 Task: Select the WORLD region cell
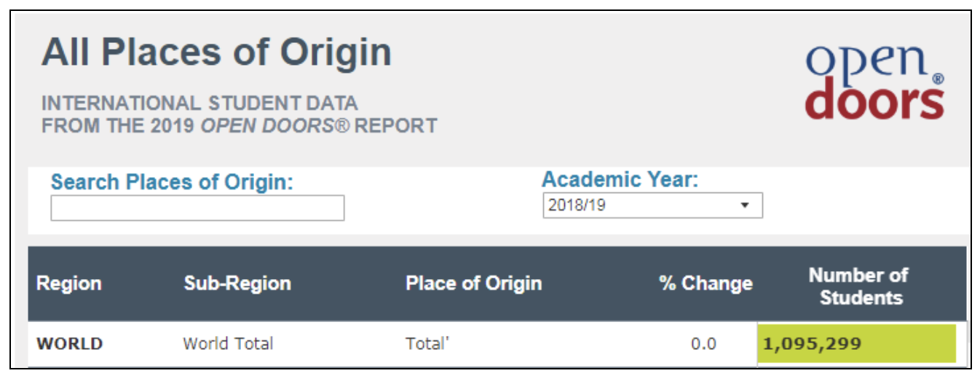(x=70, y=343)
